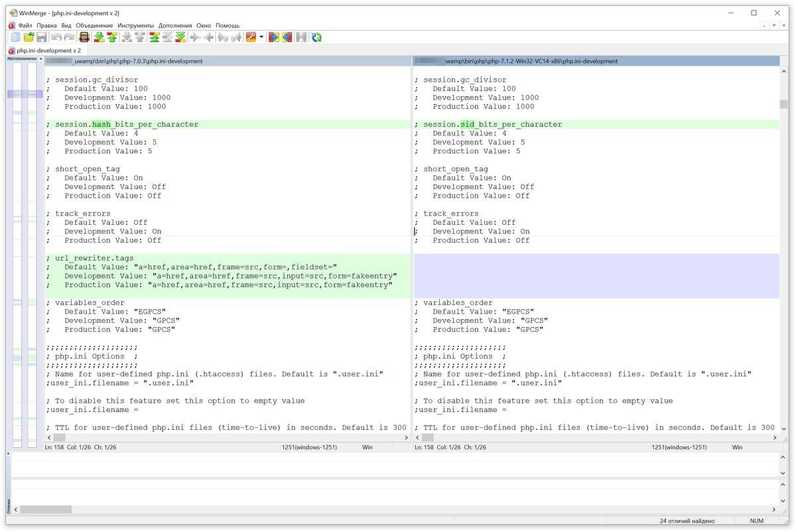Viewport: 796px width, 532px height.
Task: Minimize the inner document window
Action: 764,25
